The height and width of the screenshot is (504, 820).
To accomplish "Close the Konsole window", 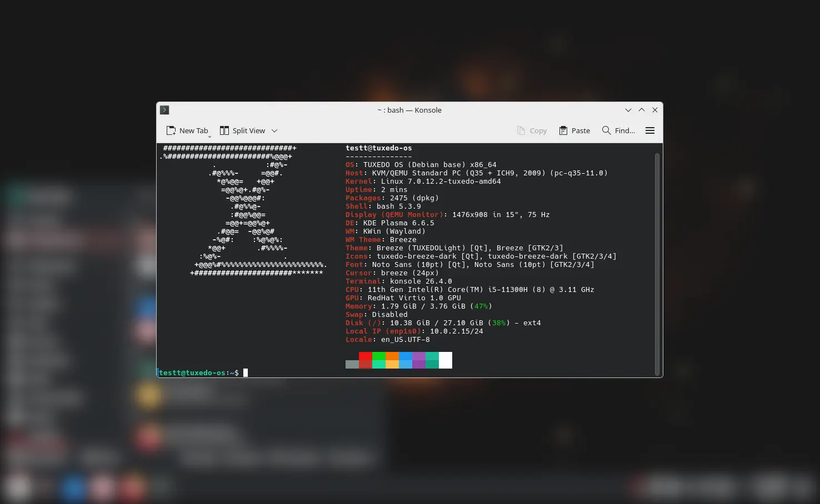I will coord(655,110).
